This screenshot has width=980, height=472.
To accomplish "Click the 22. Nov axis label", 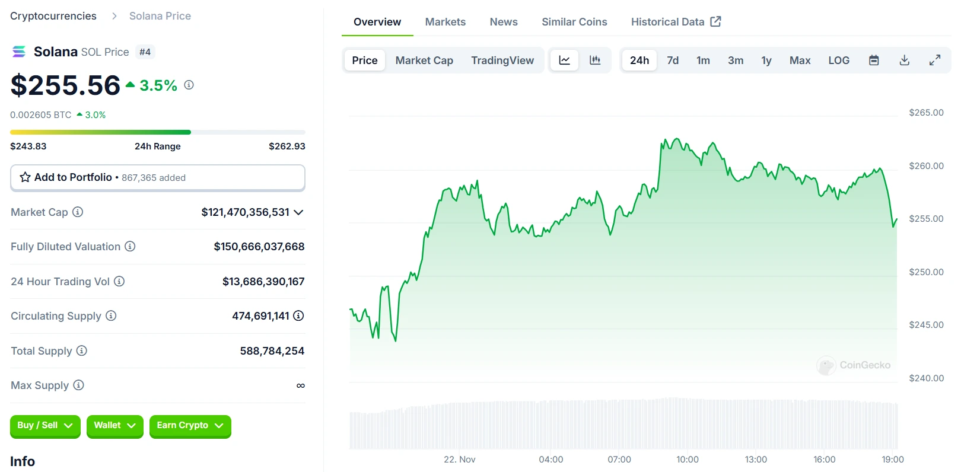I will [460, 459].
